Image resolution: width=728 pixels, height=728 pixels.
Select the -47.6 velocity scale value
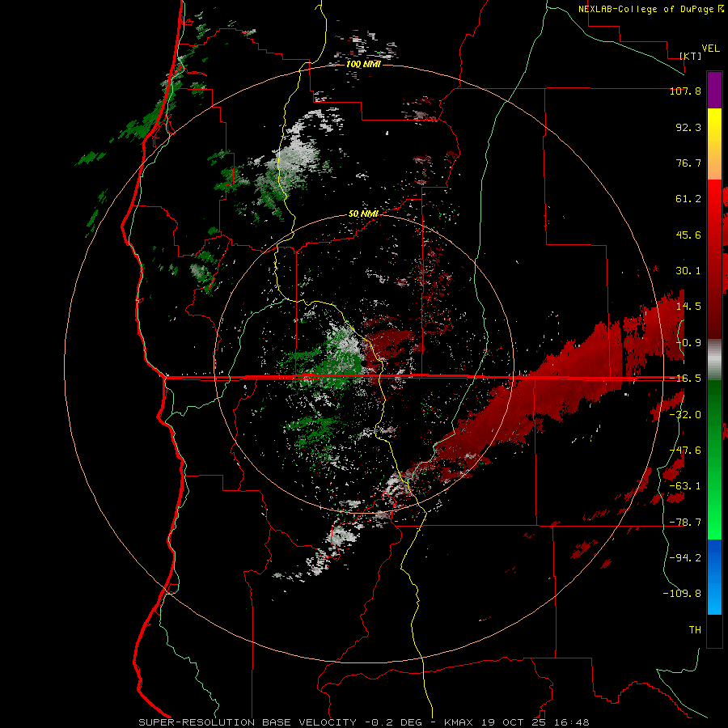point(685,451)
